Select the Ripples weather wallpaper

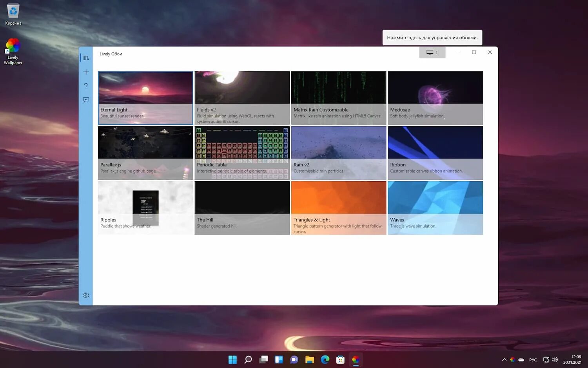point(145,208)
